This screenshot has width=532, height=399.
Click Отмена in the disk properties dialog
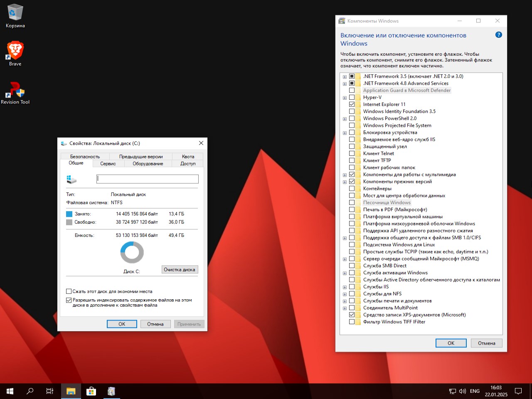[x=155, y=324]
